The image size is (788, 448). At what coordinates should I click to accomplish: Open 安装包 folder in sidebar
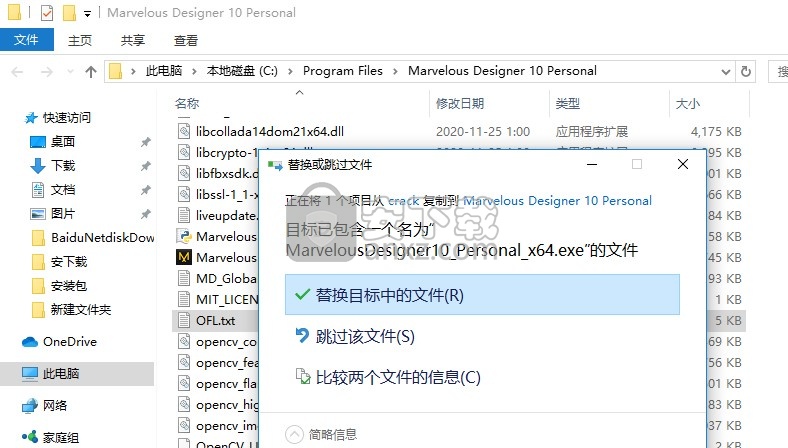[x=69, y=286]
